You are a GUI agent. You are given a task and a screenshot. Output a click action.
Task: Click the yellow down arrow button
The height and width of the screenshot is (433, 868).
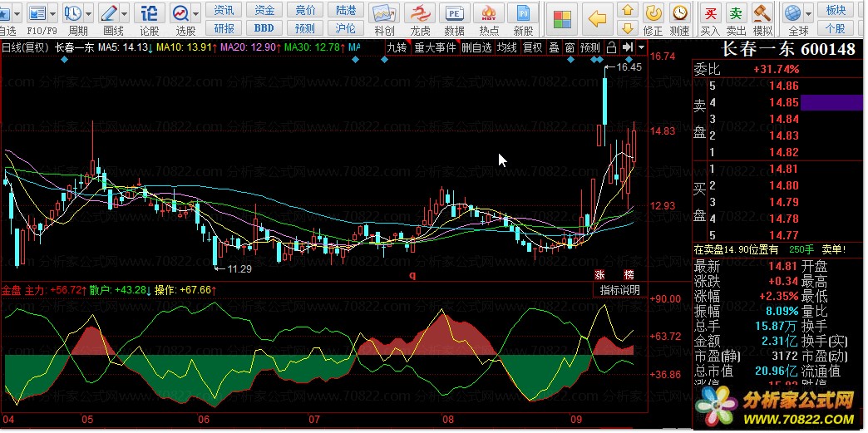coord(627,27)
